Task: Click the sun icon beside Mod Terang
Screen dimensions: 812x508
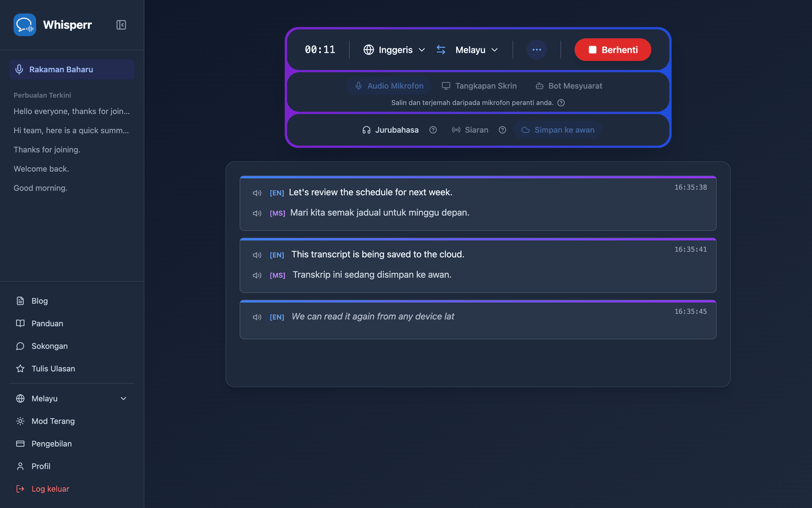Action: [20, 421]
